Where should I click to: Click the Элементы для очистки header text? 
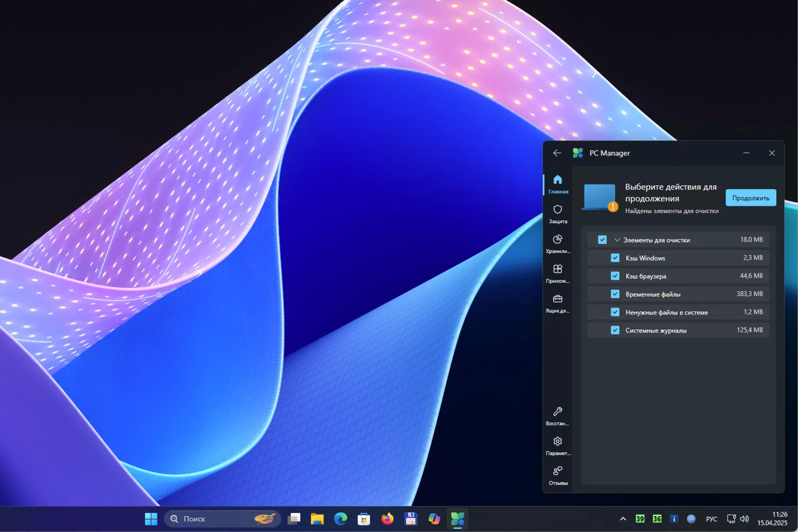pos(656,240)
